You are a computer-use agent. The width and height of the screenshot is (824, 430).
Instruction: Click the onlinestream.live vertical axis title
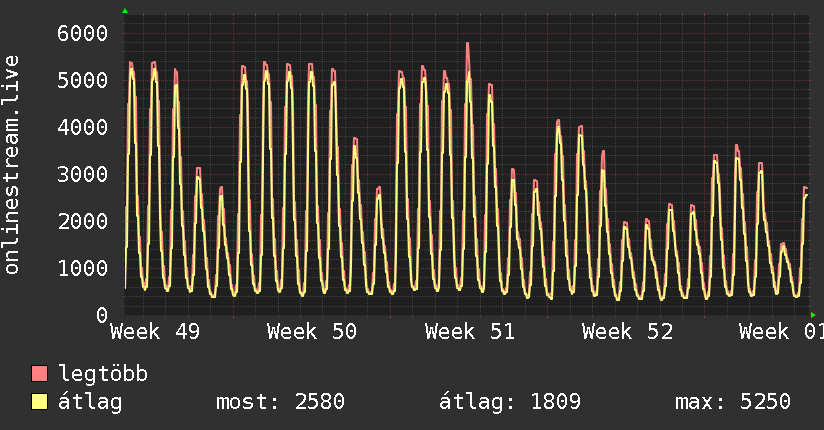[x=12, y=165]
